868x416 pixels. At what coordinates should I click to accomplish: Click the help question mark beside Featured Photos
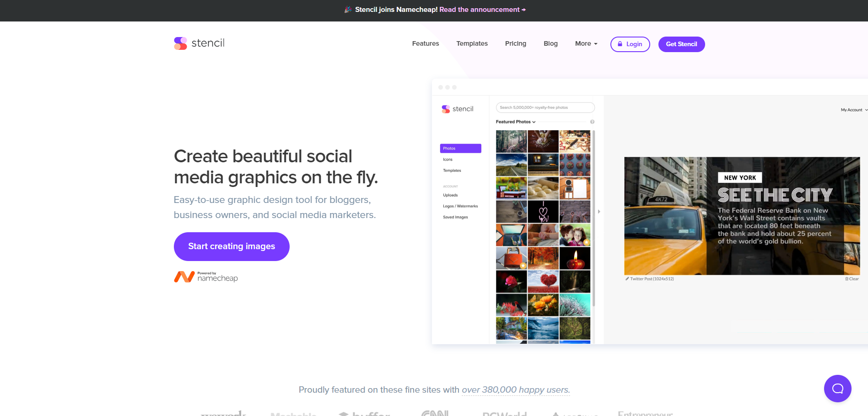(592, 122)
